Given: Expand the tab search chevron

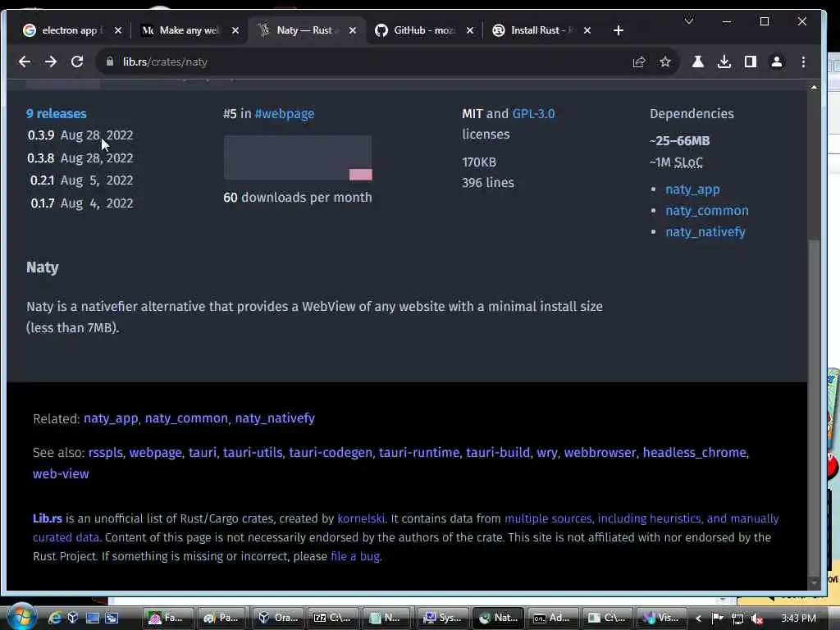Looking at the screenshot, I should [x=689, y=21].
